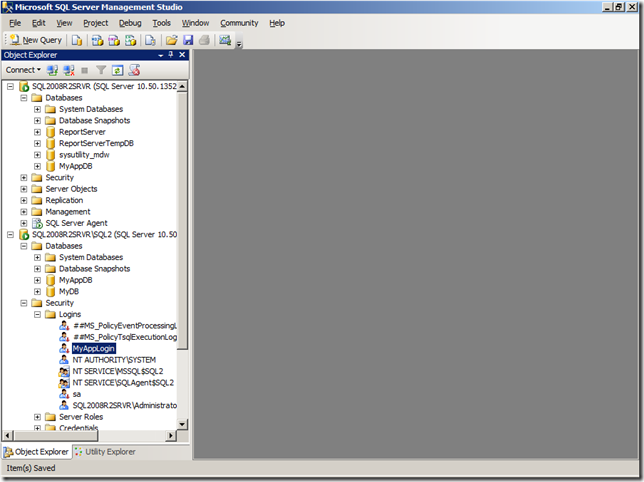Open the File menu
Screen dimensions: 644x482
15,23
